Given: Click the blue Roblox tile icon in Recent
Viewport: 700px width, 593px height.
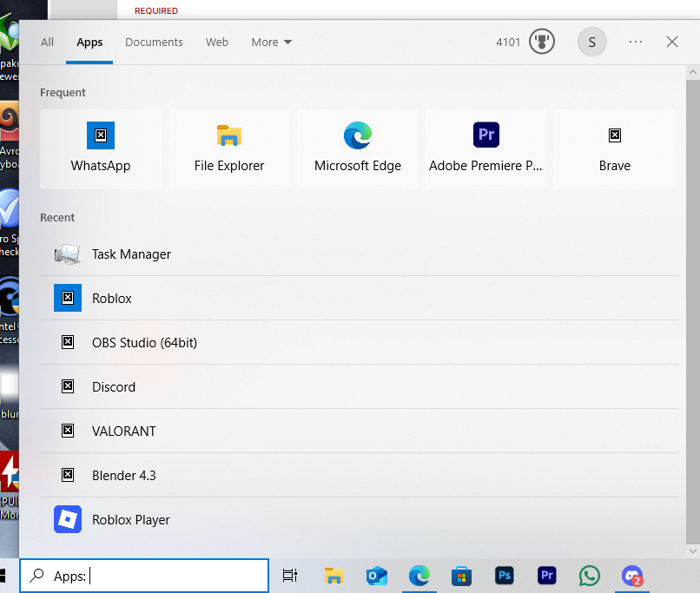Looking at the screenshot, I should coord(68,298).
